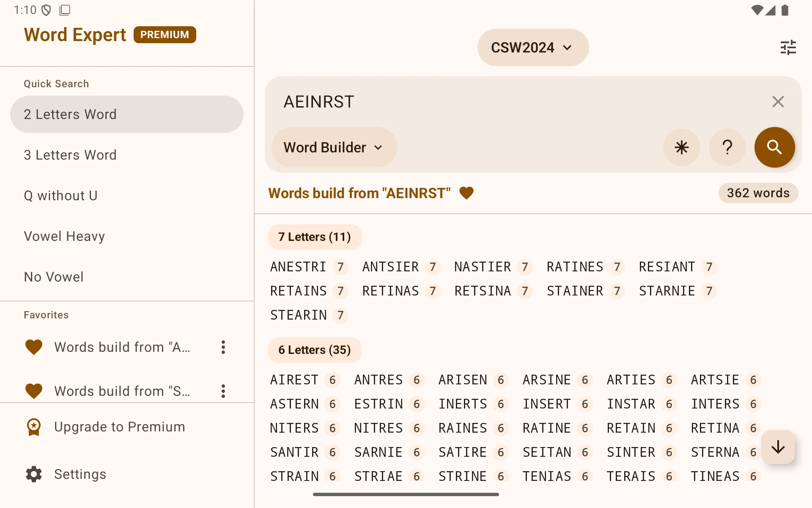Click the Settings gear icon

34,474
